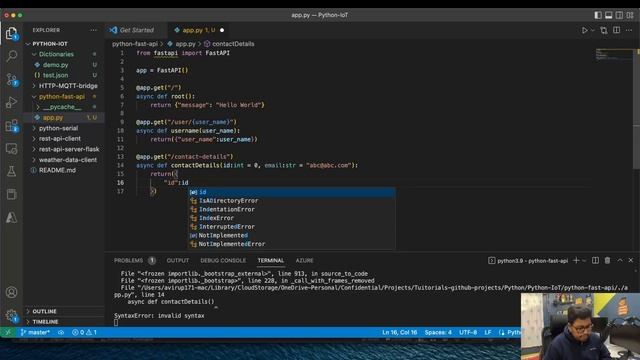Open README.md in the explorer
This screenshot has height=360, width=640.
point(64,170)
